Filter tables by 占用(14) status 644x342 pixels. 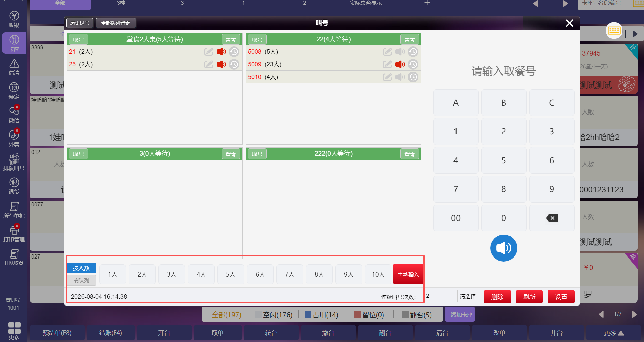(321, 315)
